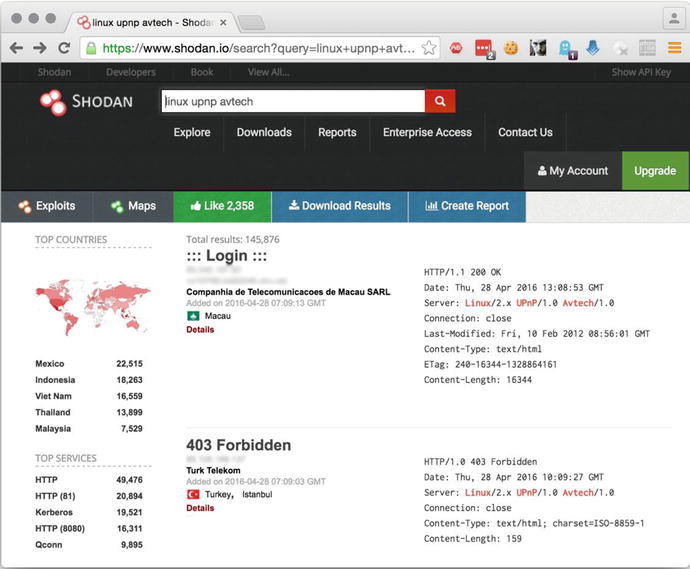This screenshot has height=569, width=690.
Task: Open the cookie extension icon
Action: click(511, 48)
